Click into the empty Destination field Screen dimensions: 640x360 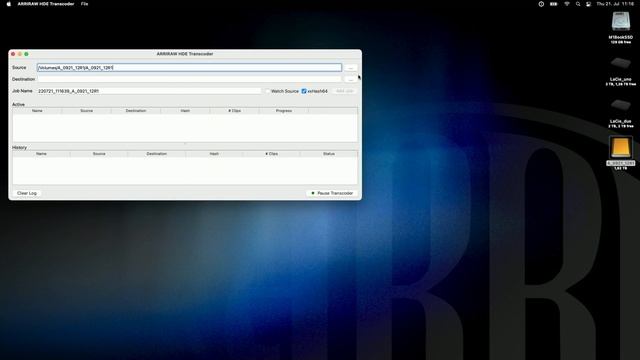point(189,79)
